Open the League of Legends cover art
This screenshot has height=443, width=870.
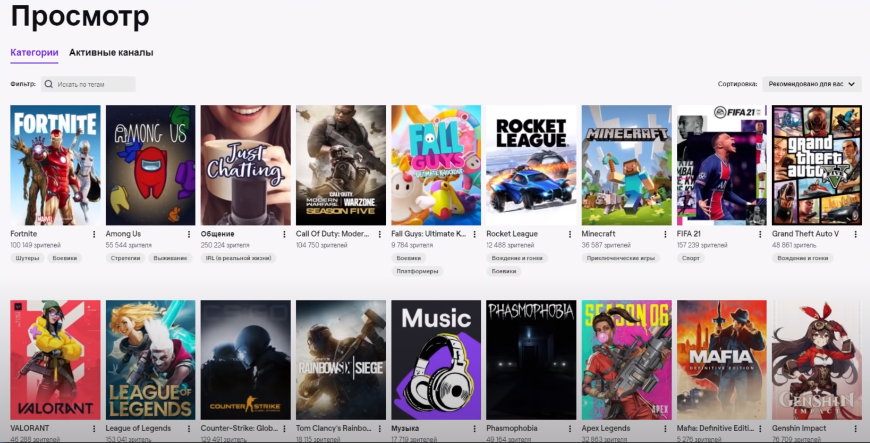(150, 360)
